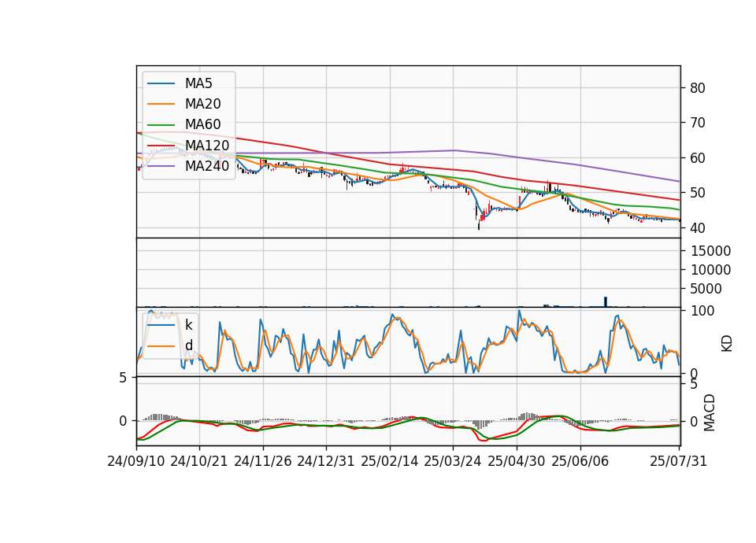Viewport: 756px width, 543px height.
Task: Click the 25/07/31 date axis label
Action: pos(678,462)
